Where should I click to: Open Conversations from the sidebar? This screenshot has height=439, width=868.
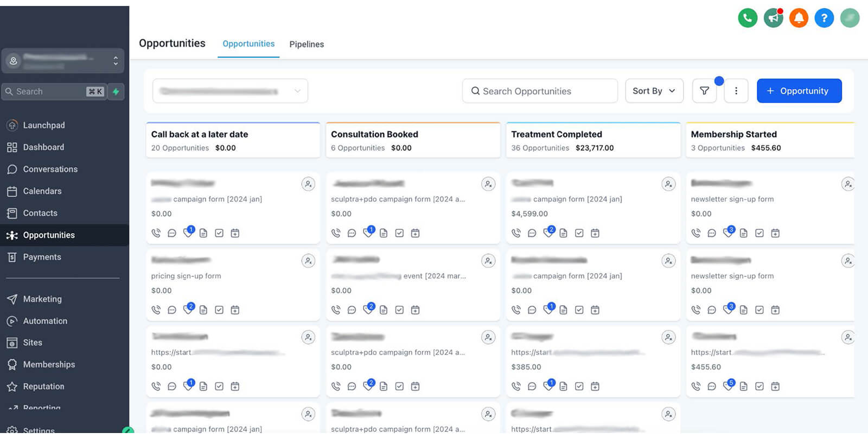click(50, 169)
